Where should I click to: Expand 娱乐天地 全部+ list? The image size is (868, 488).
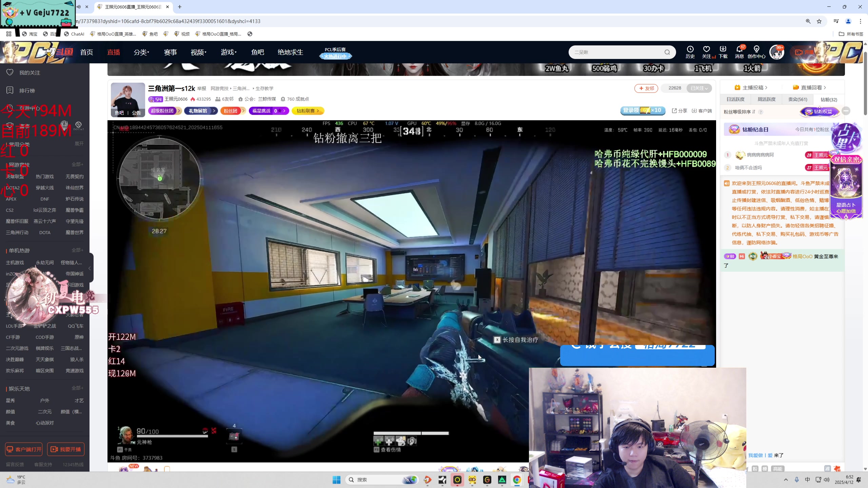[77, 388]
